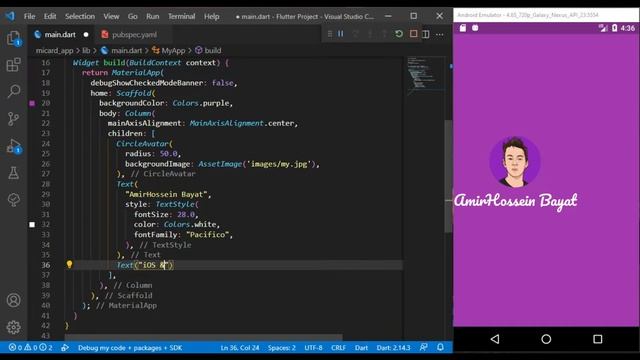Click the debug toolbar drag handle
The width and height of the screenshot is (640, 360).
(x=330, y=34)
